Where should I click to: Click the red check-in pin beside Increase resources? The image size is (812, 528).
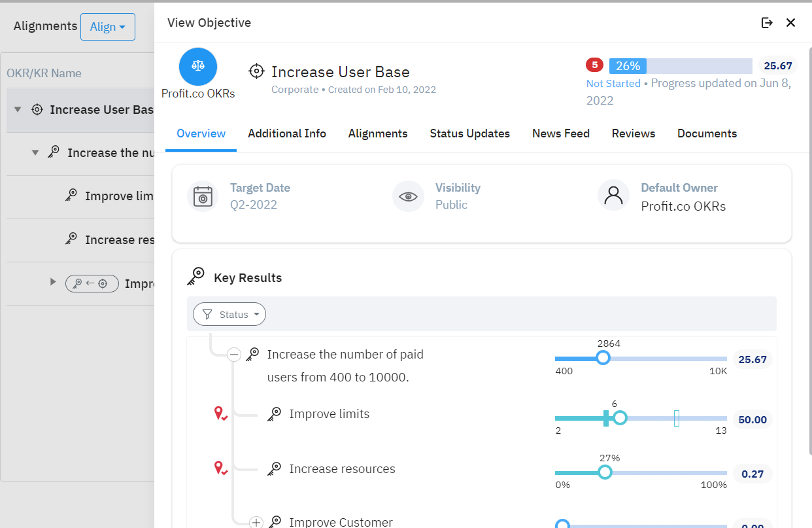[220, 468]
